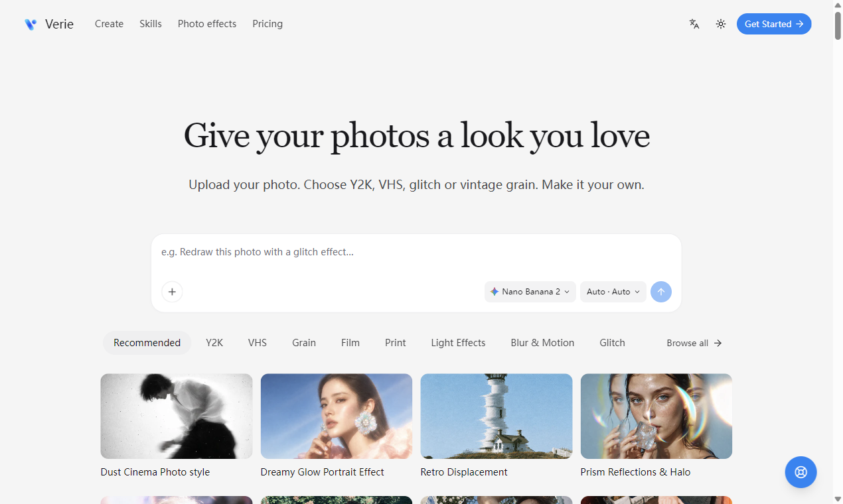Open the floating help lifebuoy button

coord(801,472)
